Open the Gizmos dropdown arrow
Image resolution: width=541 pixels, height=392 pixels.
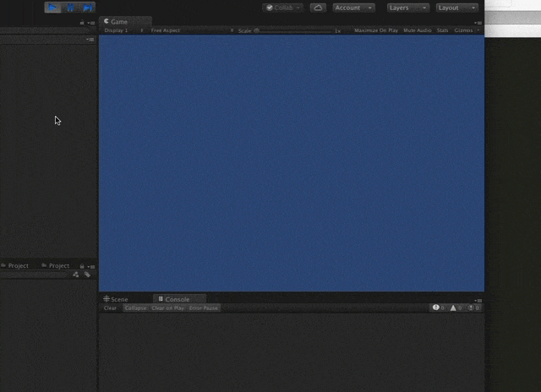coord(478,30)
